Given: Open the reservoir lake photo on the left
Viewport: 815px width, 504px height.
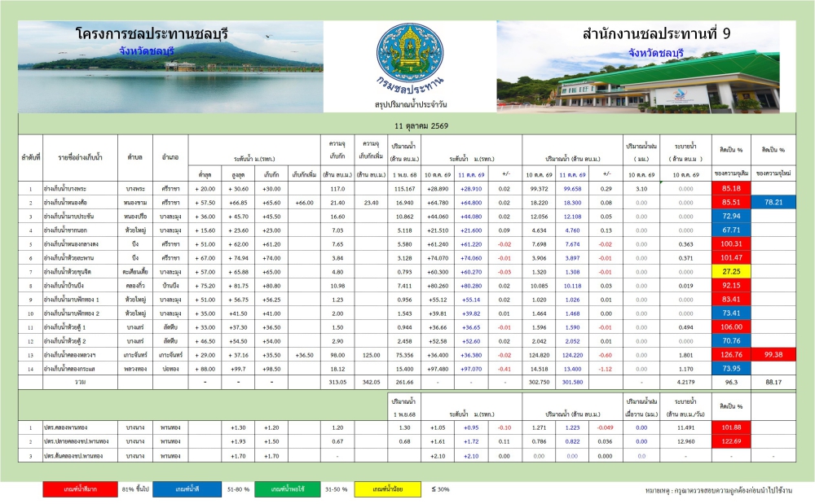Looking at the screenshot, I should click(170, 67).
